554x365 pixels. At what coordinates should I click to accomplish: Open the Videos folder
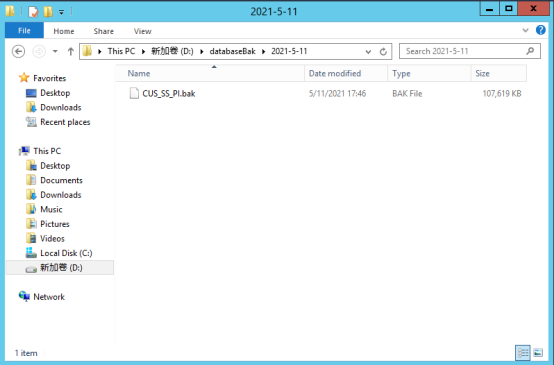point(52,239)
